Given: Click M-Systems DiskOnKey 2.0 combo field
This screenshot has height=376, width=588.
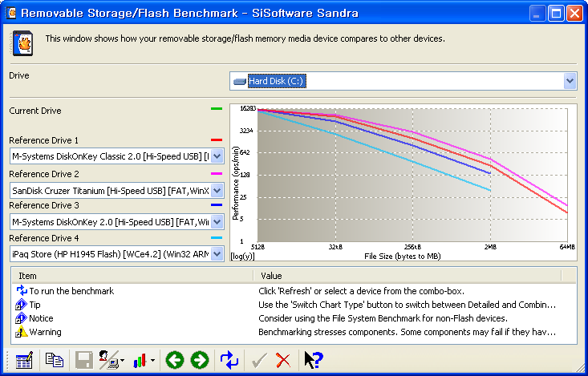Looking at the screenshot, I should tap(117, 222).
